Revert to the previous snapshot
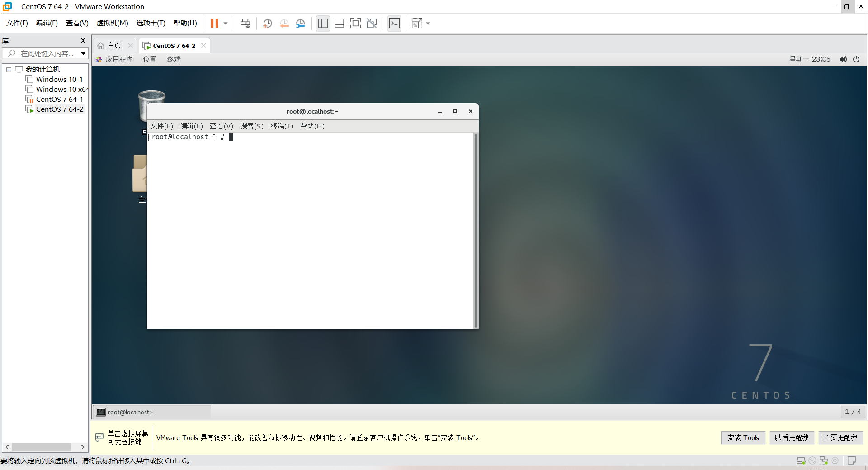 [x=284, y=23]
